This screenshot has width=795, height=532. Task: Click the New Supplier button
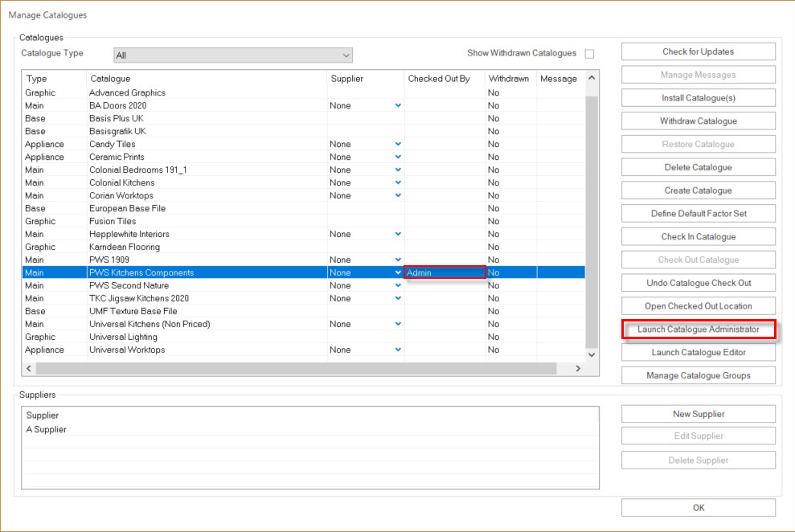tap(699, 414)
